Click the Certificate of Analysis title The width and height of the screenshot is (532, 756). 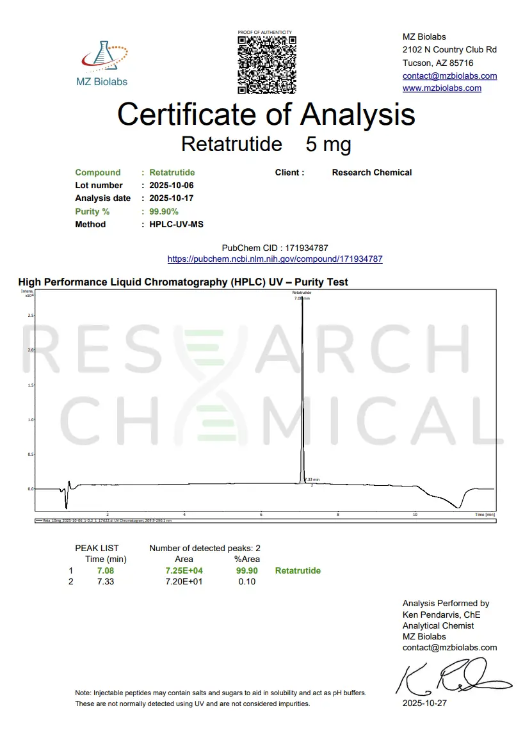click(266, 115)
